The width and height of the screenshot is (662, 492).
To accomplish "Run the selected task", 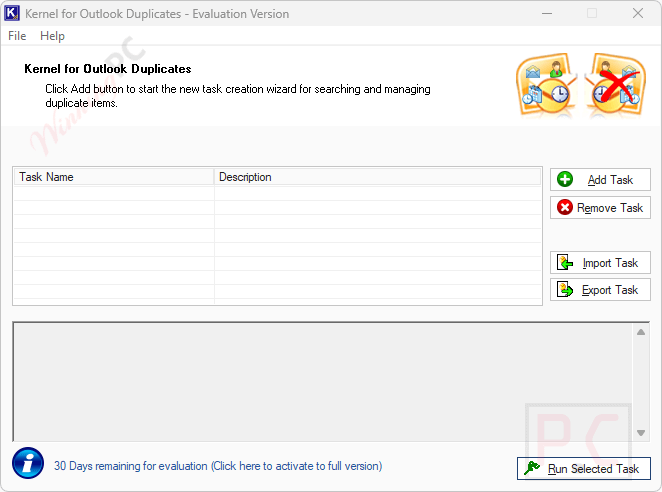I will 583,468.
